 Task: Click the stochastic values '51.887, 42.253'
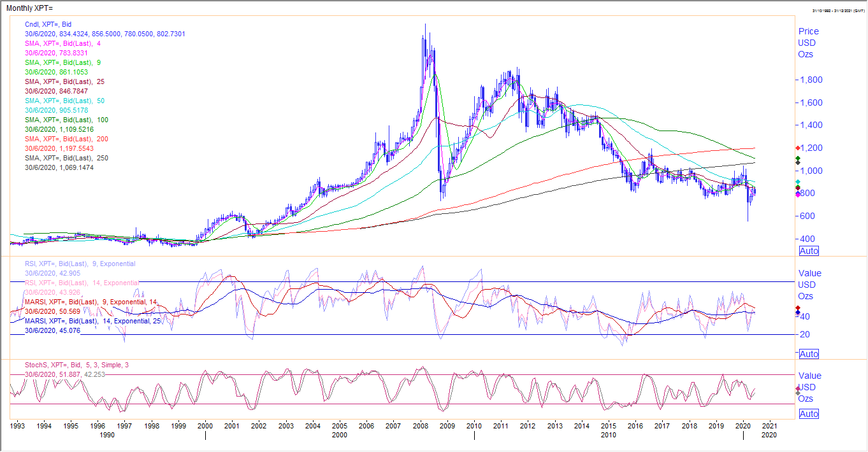83,375
